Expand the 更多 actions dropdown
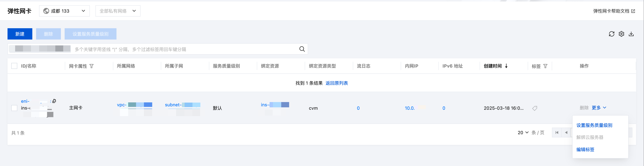The height and width of the screenshot is (166, 644). (599, 108)
